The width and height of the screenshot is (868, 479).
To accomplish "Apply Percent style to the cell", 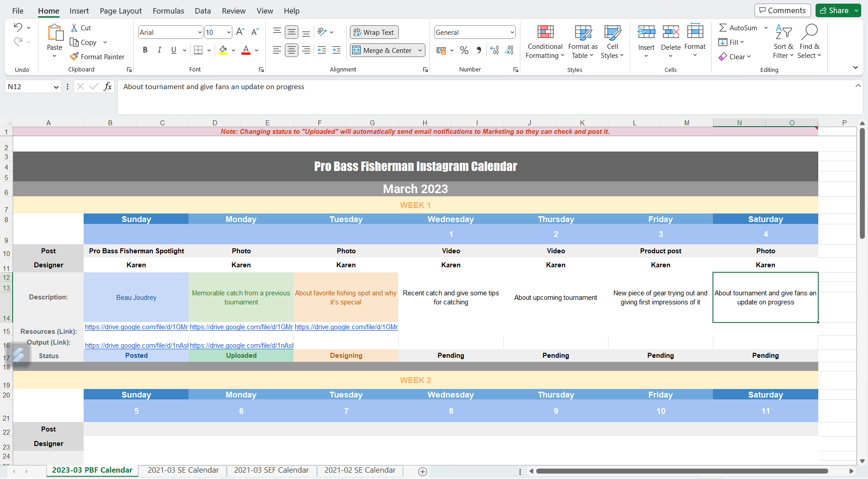I will click(x=464, y=50).
